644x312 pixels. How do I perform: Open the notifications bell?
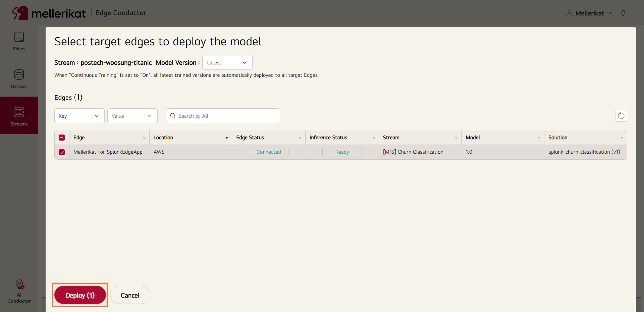point(623,13)
